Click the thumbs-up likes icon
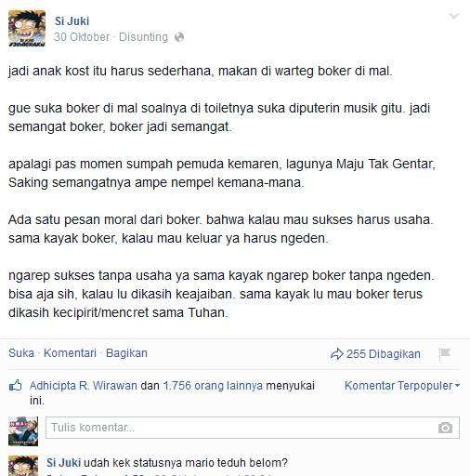 coord(15,386)
